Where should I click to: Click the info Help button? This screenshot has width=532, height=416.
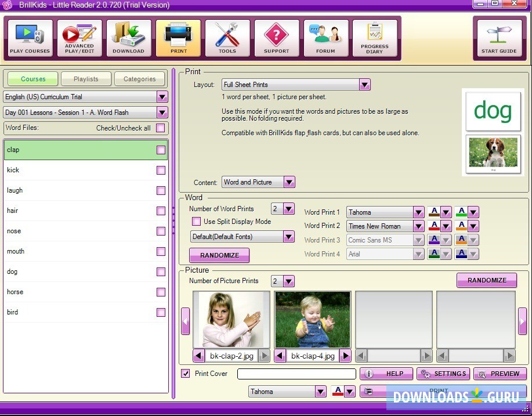386,374
